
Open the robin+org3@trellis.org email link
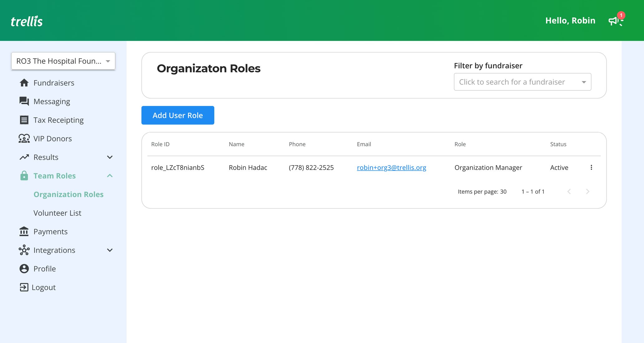coord(391,167)
